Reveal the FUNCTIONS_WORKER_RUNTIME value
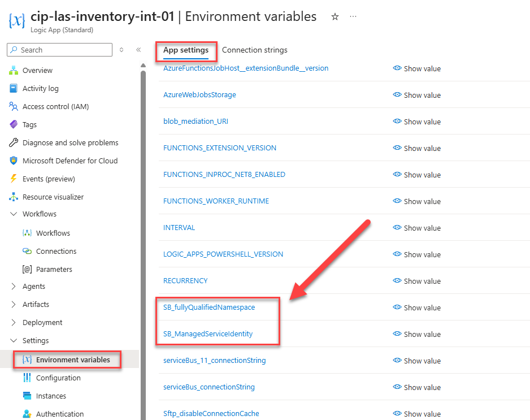Image resolution: width=530 pixels, height=420 pixels. pyautogui.click(x=416, y=201)
